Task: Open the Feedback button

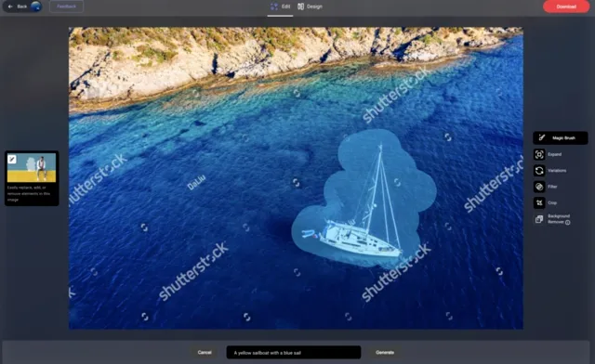Action: click(66, 6)
